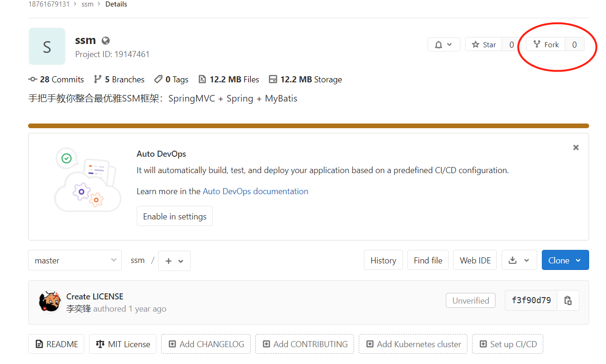
Task: Click the SpringMVC + Spring + MyBatis description
Action: [163, 98]
